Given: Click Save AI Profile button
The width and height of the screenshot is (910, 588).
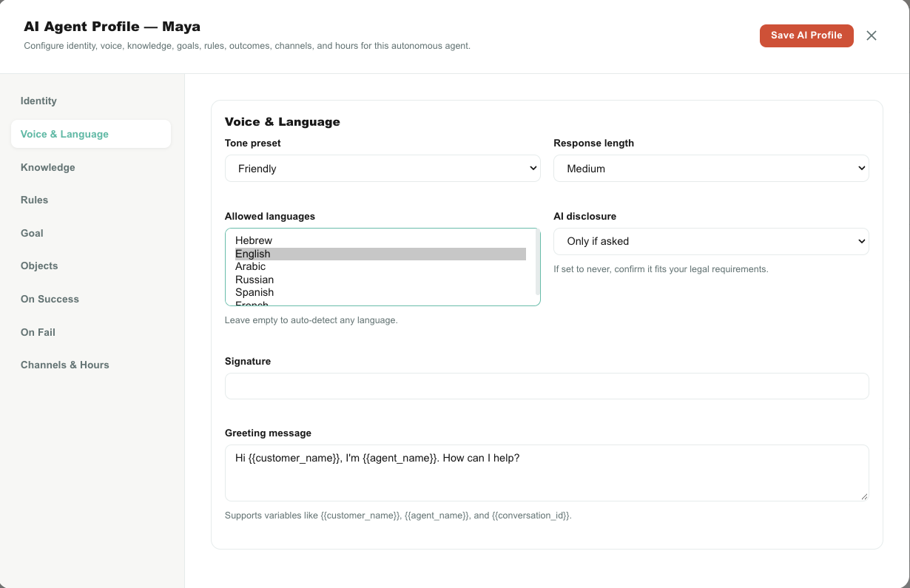Looking at the screenshot, I should [806, 36].
